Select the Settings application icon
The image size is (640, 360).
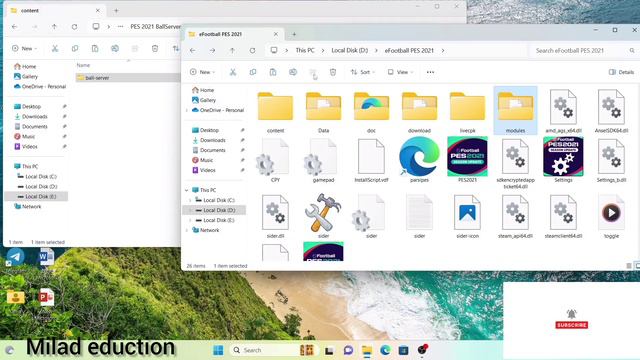pyautogui.click(x=563, y=160)
